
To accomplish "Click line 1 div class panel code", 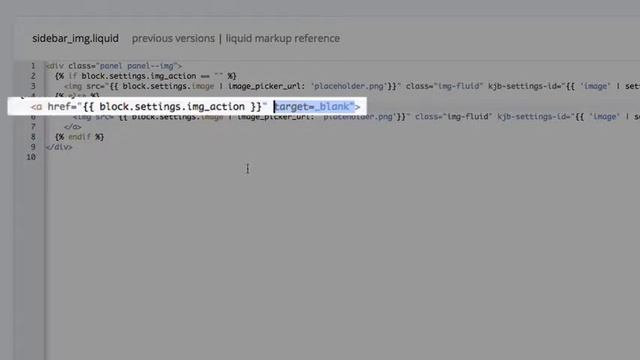I will coord(113,66).
